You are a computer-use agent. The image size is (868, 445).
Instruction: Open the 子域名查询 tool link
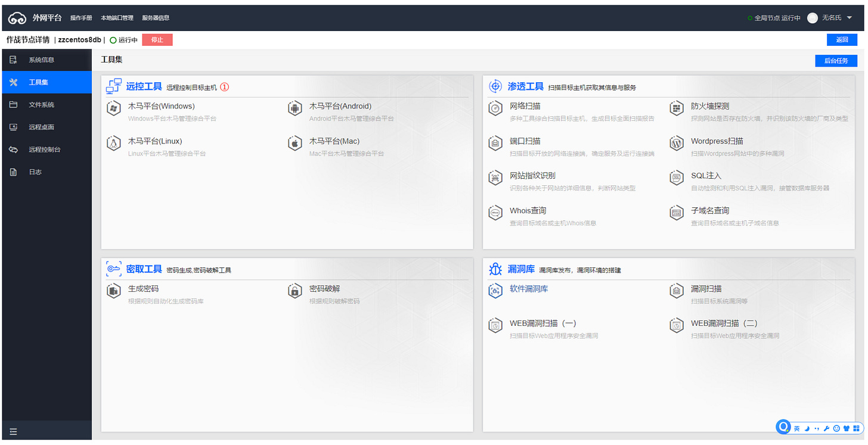(x=710, y=211)
